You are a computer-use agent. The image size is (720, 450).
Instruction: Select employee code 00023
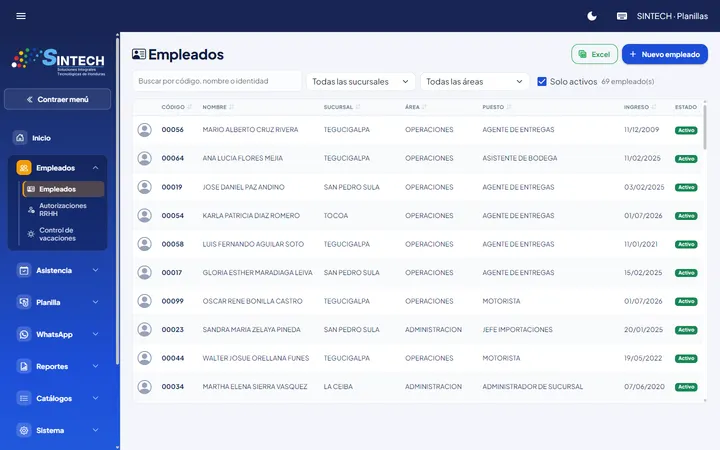point(172,330)
